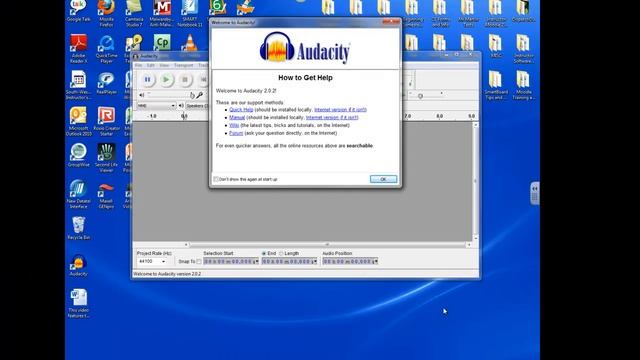The image size is (640, 360).
Task: Enable the Snap To checkbox
Action: 199,262
